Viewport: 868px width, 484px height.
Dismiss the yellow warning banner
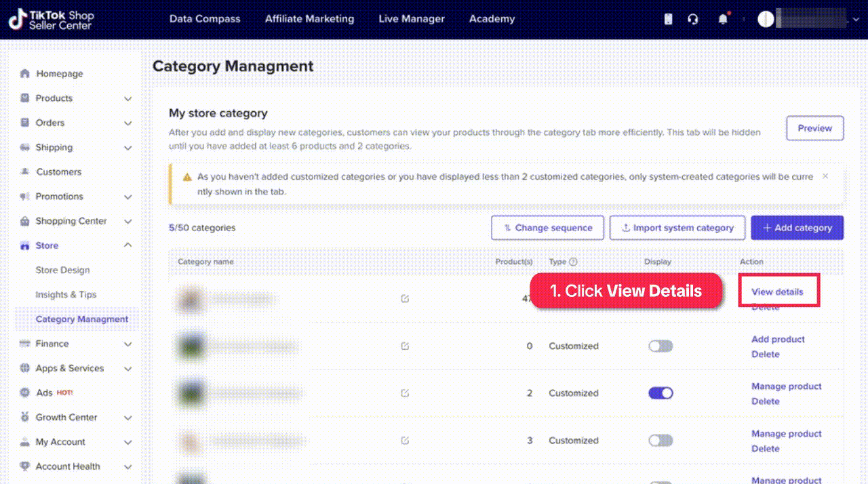[825, 176]
